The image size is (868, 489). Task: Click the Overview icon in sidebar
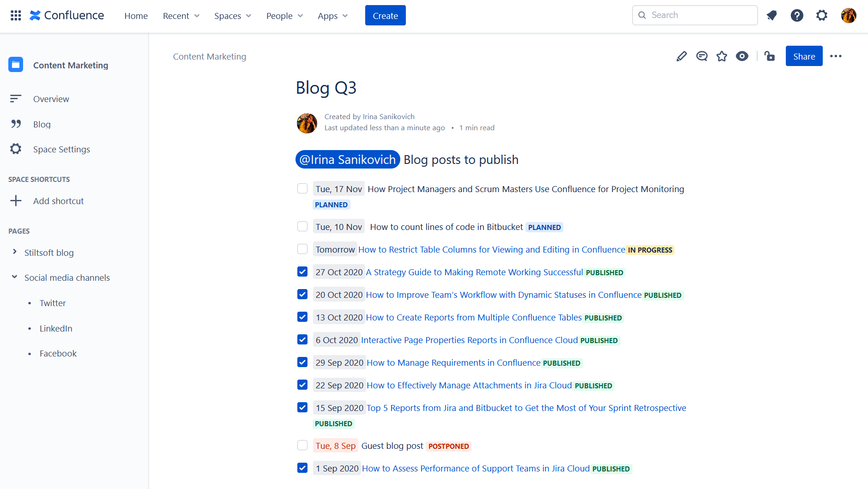tap(16, 99)
